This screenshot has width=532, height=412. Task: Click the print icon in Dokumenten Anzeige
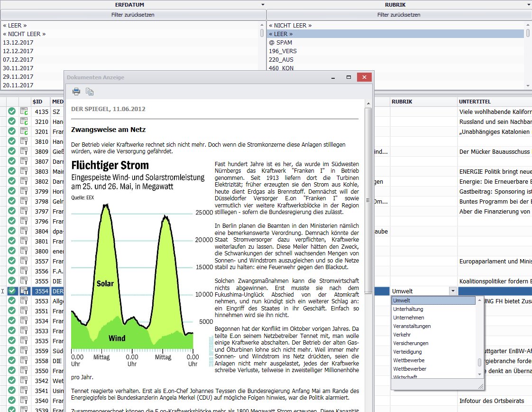[x=76, y=91]
